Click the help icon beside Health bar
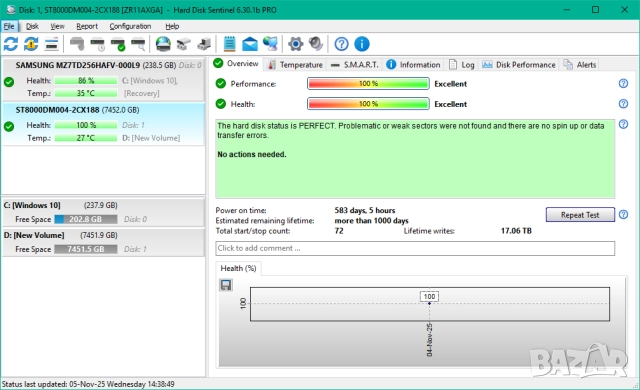The image size is (640, 390). coord(623,104)
